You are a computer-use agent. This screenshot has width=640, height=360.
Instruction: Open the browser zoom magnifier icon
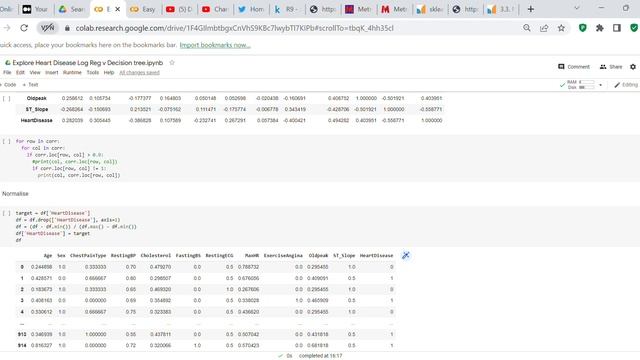(527, 28)
